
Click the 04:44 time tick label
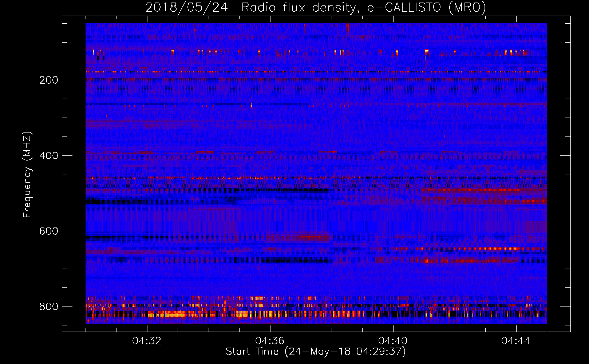tap(516, 341)
